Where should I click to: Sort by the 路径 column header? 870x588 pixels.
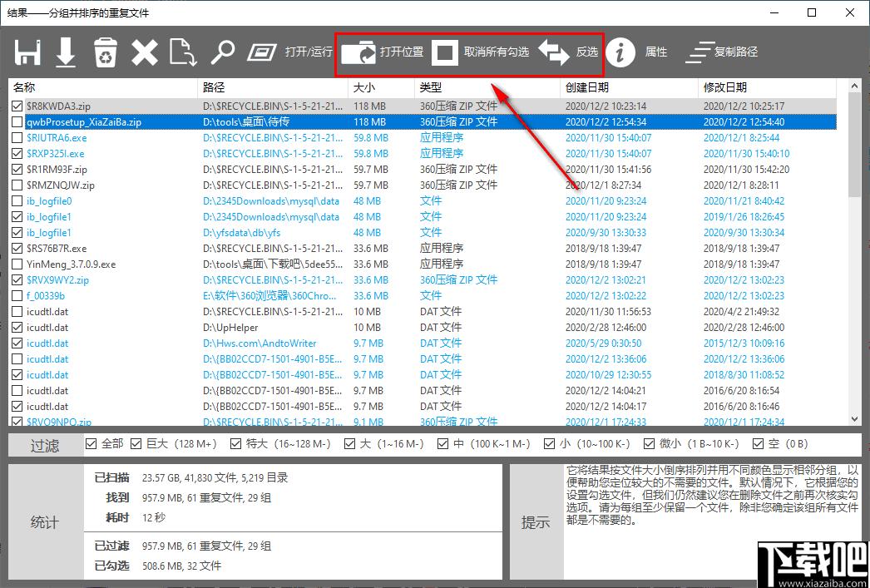pos(273,87)
